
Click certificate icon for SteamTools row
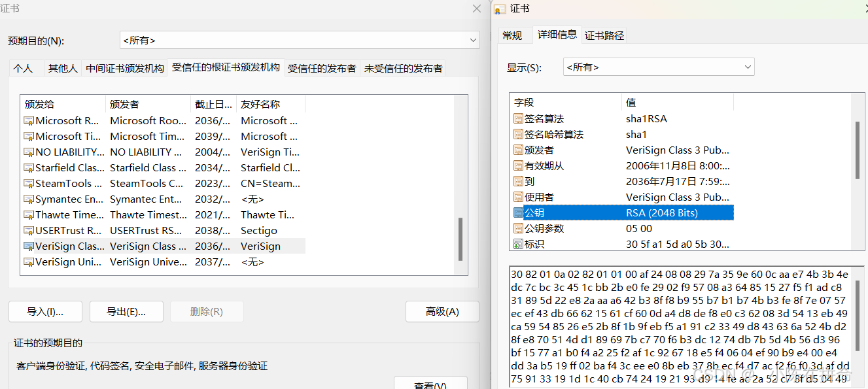pyautogui.click(x=29, y=184)
